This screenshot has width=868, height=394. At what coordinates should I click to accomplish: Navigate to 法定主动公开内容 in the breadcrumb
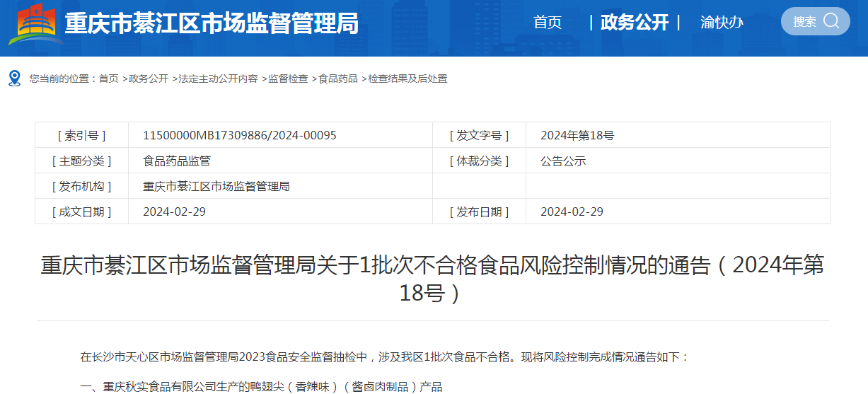pyautogui.click(x=217, y=79)
